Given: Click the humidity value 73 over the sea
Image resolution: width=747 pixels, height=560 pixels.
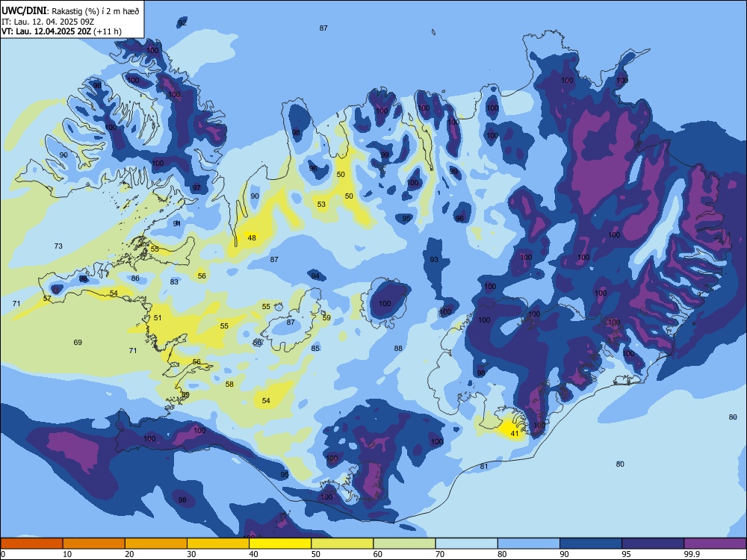Looking at the screenshot, I should pyautogui.click(x=58, y=246).
